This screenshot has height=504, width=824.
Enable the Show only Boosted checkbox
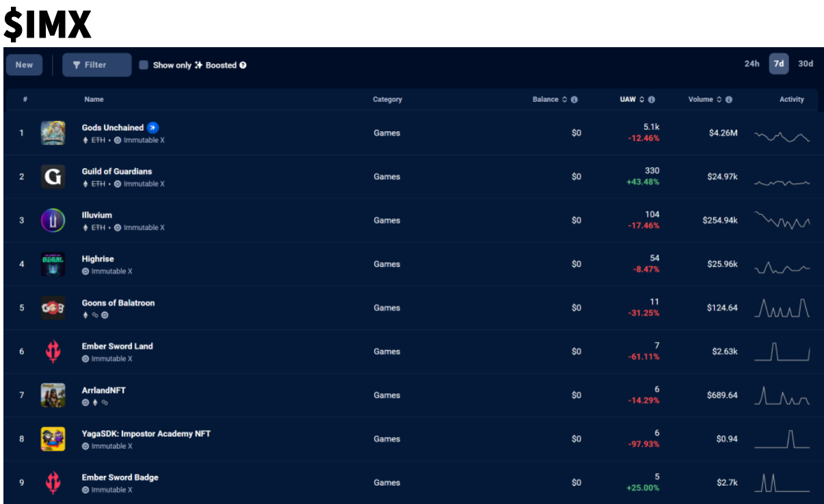click(142, 65)
